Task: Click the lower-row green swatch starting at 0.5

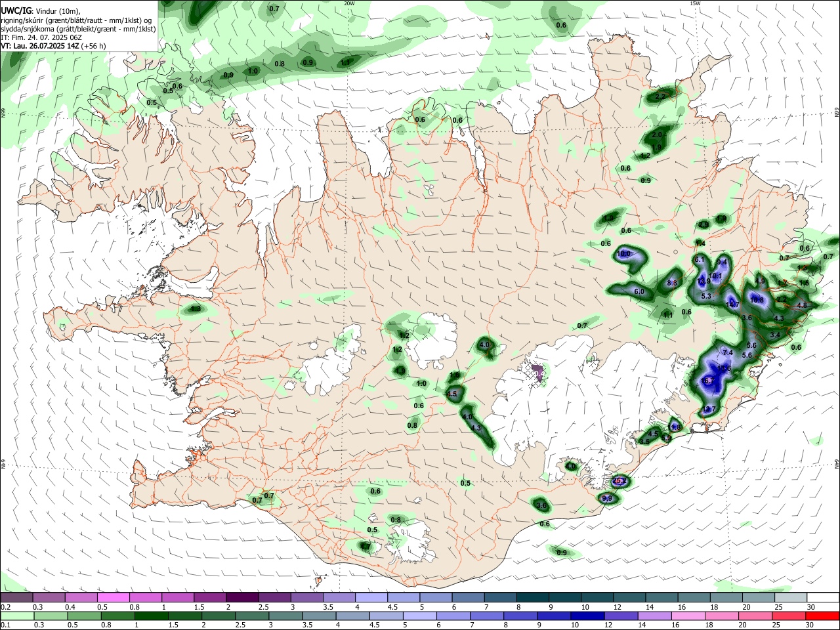Action: coord(84,616)
